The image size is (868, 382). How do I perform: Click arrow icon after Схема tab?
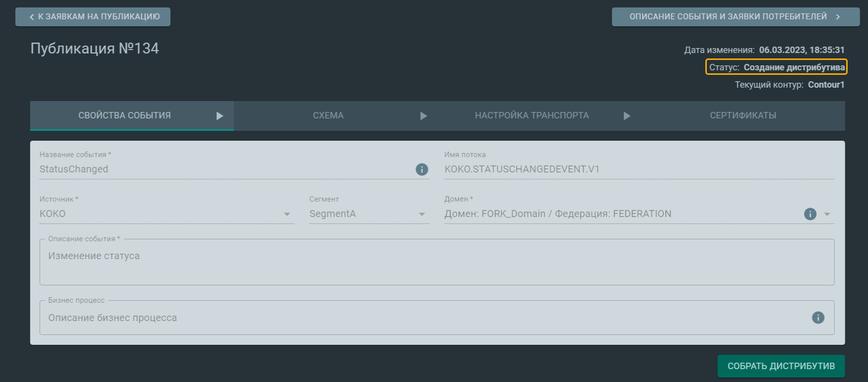424,116
